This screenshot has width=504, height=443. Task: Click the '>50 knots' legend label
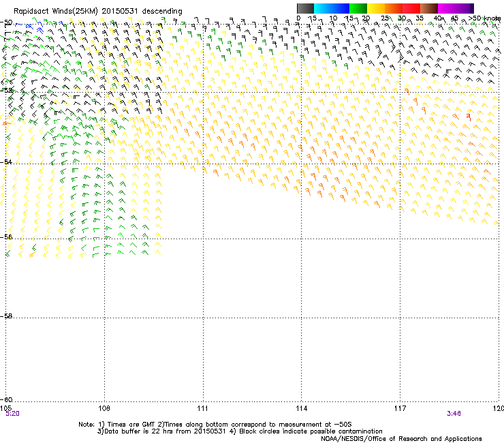click(484, 18)
